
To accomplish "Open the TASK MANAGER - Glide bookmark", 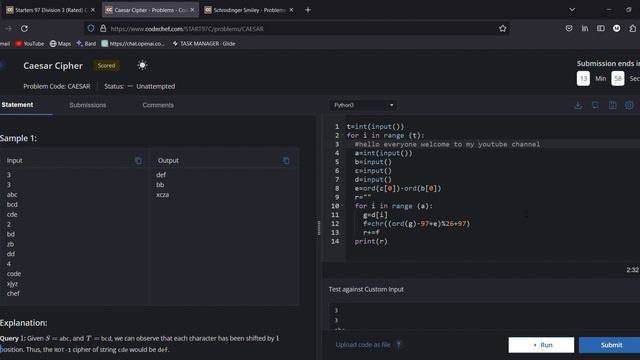I will click(x=203, y=44).
